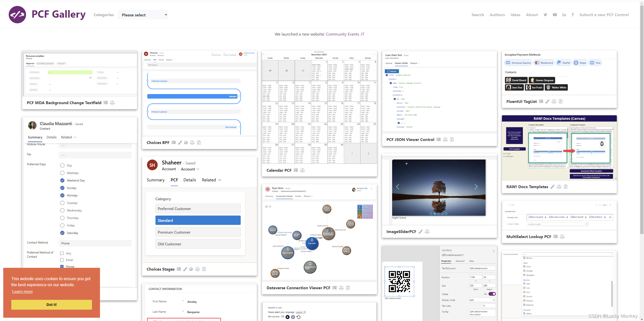
Task: Open the County lookup dropdown
Action: pyautogui.click(x=567, y=254)
